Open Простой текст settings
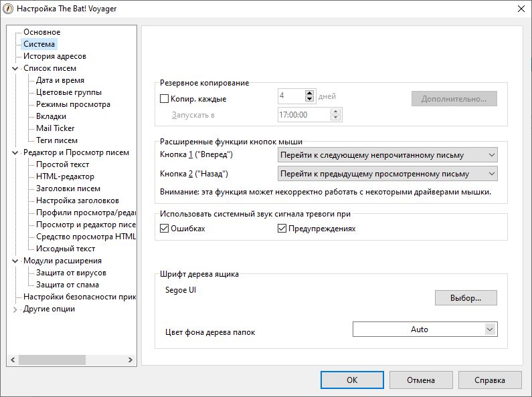532x397 pixels. (x=62, y=164)
